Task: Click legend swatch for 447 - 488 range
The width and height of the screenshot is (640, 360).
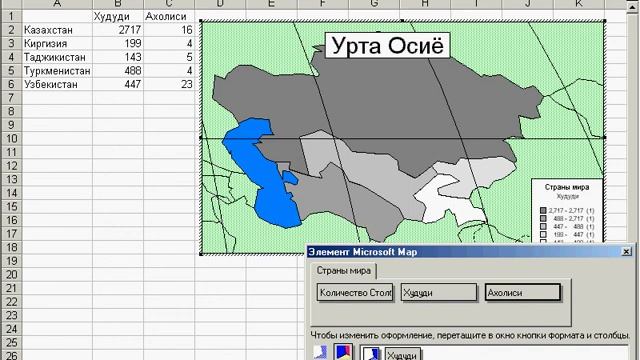Action: [x=543, y=227]
